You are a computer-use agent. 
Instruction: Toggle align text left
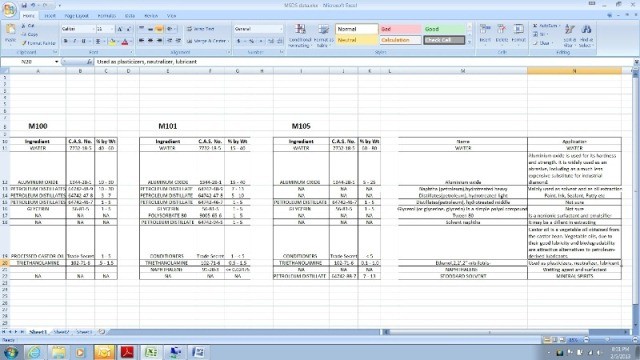[142, 41]
